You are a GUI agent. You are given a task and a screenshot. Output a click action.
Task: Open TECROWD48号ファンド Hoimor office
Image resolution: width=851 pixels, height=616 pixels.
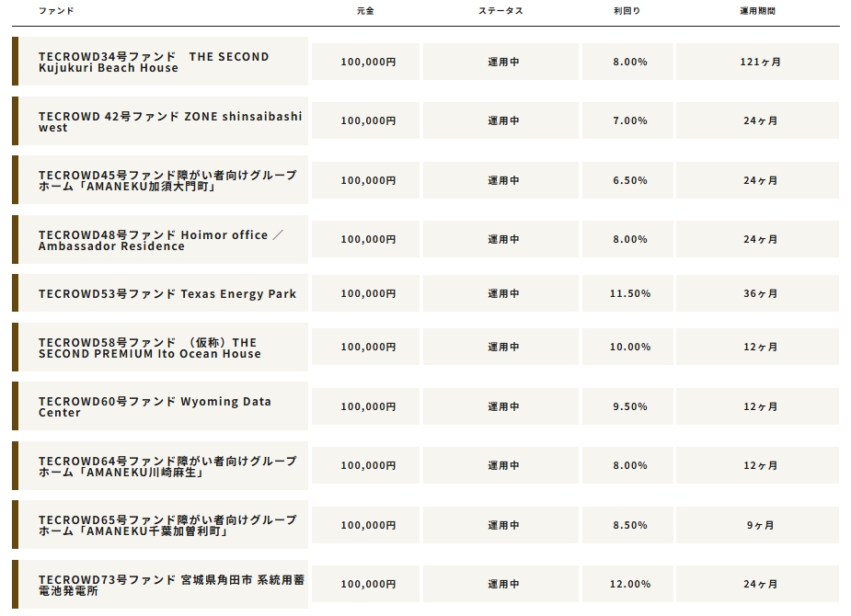click(161, 240)
